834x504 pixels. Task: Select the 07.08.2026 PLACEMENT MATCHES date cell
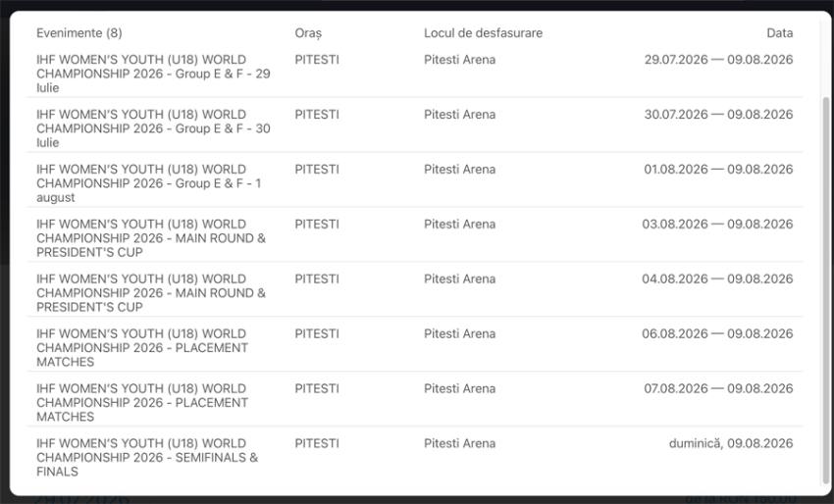[x=718, y=388]
